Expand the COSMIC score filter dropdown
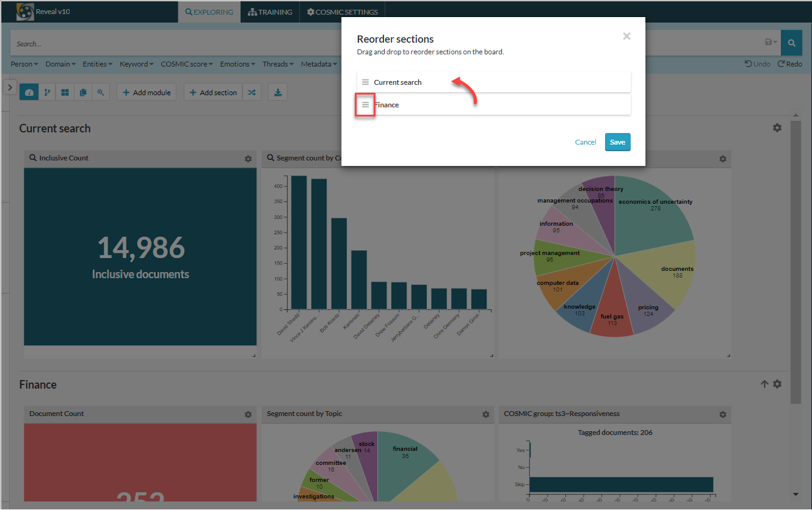Screen dimensions: 812x510 (x=187, y=64)
